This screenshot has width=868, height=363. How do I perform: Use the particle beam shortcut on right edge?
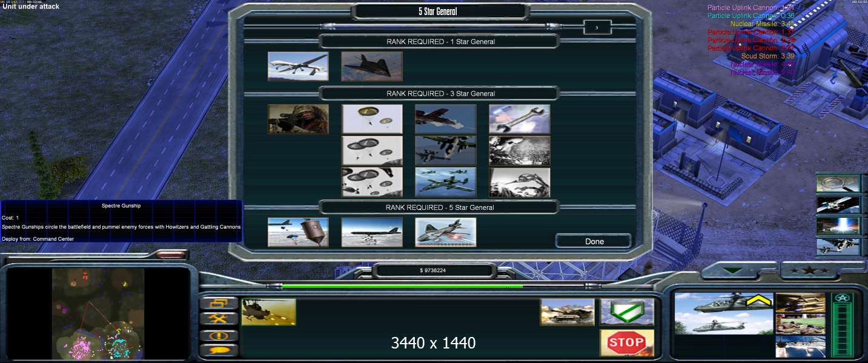pyautogui.click(x=838, y=226)
